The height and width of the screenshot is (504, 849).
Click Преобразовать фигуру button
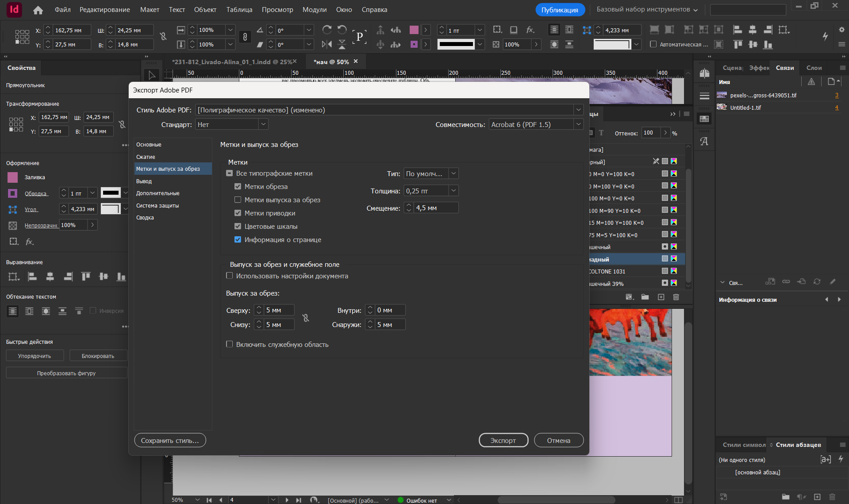(66, 373)
